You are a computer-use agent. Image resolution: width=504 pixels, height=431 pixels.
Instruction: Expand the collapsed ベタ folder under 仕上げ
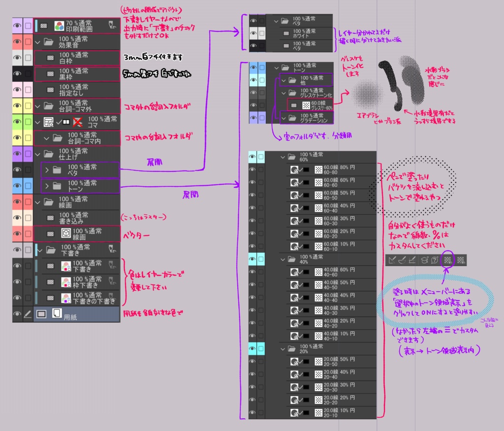(47, 170)
